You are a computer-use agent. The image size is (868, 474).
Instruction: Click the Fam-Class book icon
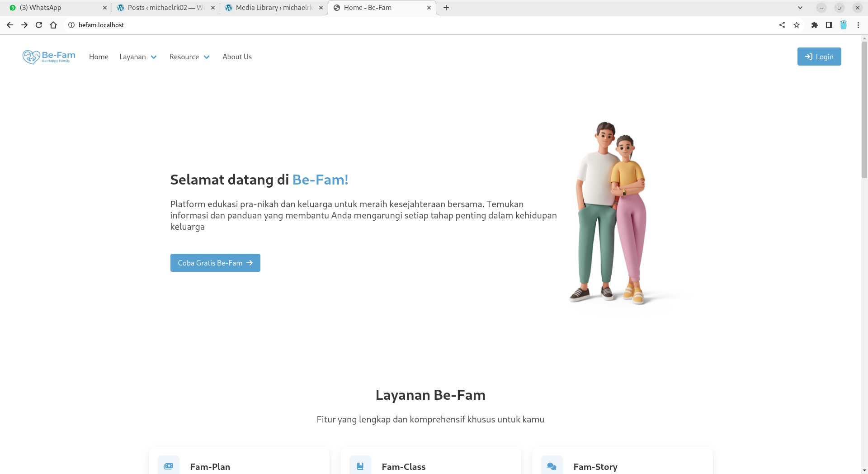360,466
